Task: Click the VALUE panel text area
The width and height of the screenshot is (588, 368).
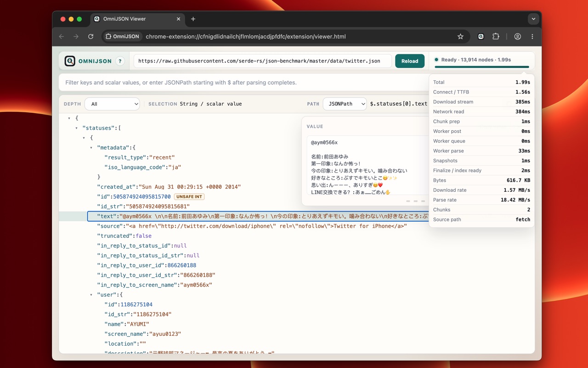Action: pyautogui.click(x=368, y=166)
